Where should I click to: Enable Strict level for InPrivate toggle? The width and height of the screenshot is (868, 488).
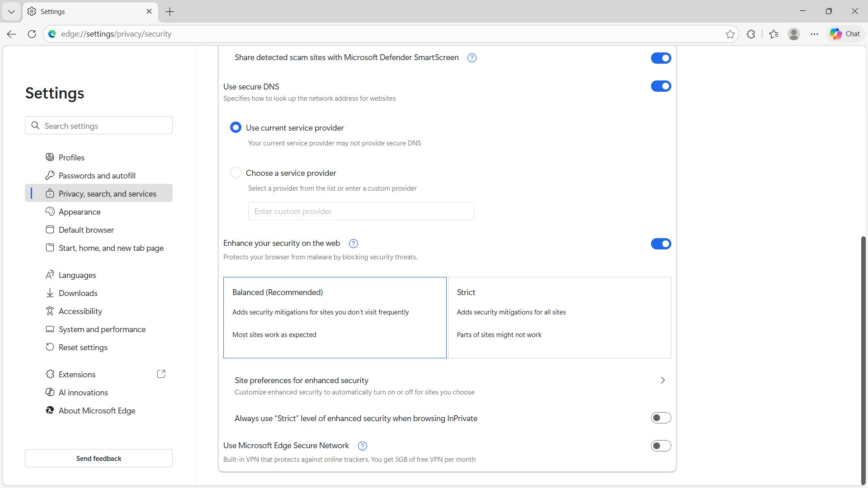click(x=660, y=418)
